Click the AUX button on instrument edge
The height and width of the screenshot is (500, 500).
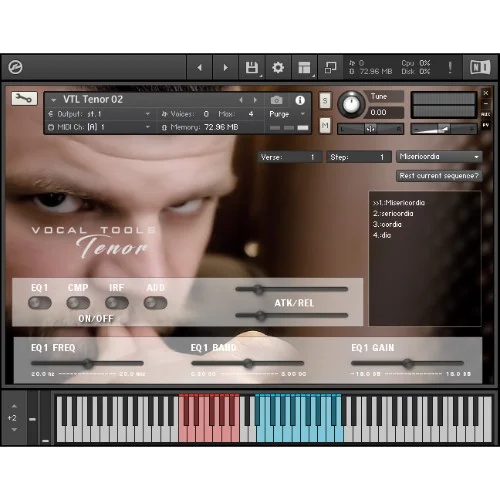(486, 114)
